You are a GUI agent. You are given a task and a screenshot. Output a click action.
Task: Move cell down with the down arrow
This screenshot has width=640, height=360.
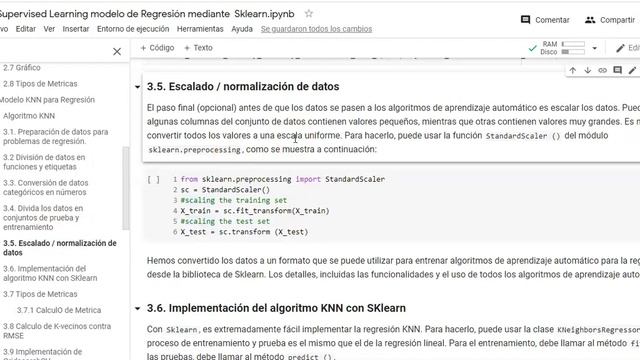coord(588,70)
